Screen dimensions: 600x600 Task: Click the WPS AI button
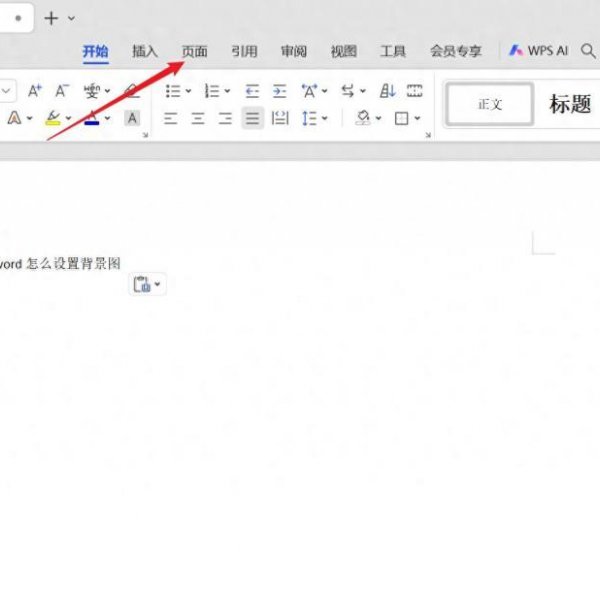[x=539, y=51]
